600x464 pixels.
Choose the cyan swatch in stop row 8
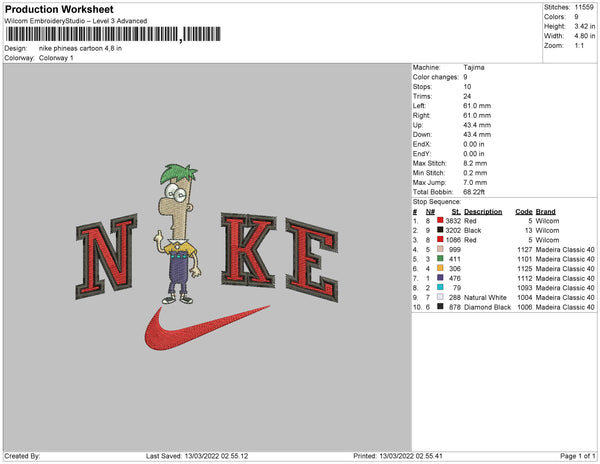coord(440,287)
